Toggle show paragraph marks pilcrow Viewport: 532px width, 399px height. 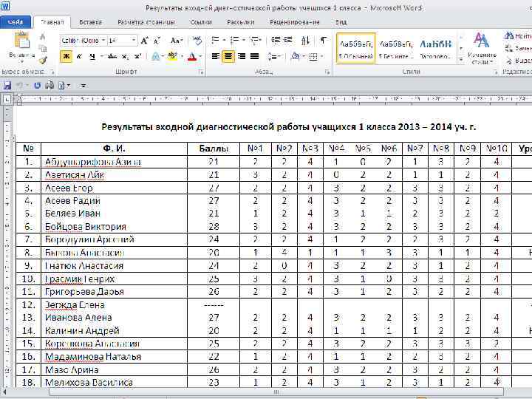(323, 41)
